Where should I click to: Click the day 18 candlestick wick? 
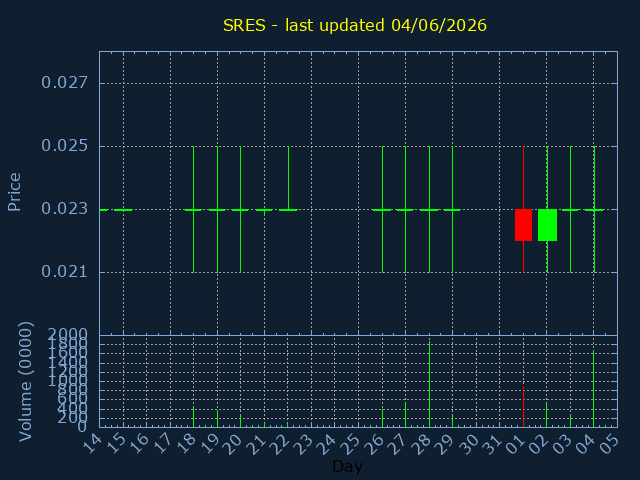point(193,209)
